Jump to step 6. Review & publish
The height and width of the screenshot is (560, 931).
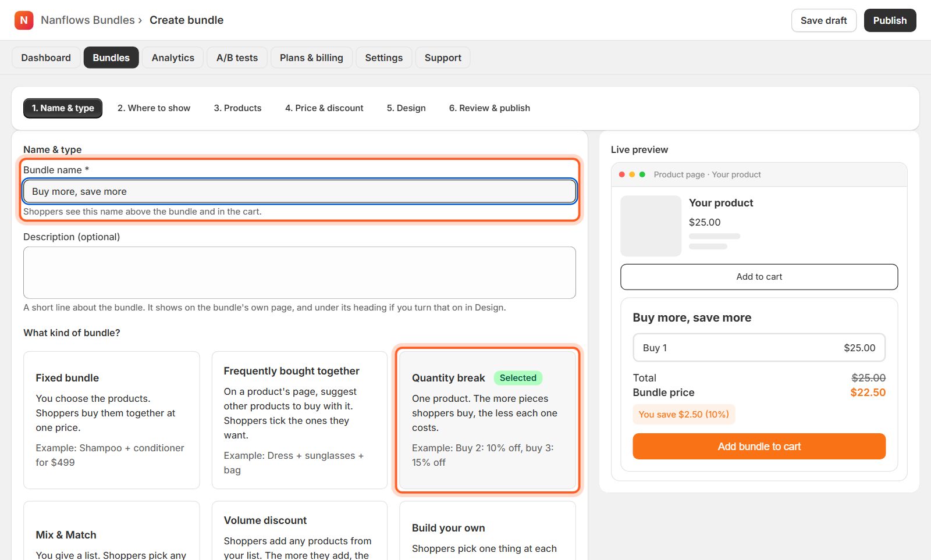(x=489, y=108)
